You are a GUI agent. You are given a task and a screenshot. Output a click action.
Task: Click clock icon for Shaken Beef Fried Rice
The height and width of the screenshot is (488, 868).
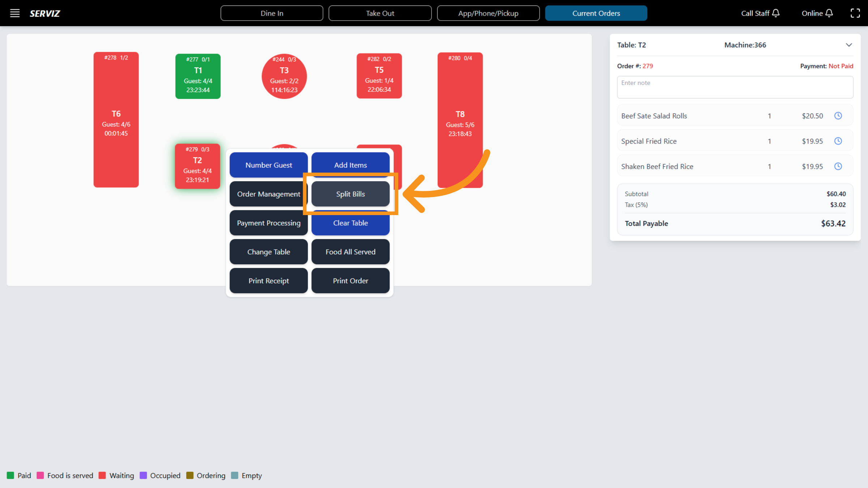pos(838,166)
